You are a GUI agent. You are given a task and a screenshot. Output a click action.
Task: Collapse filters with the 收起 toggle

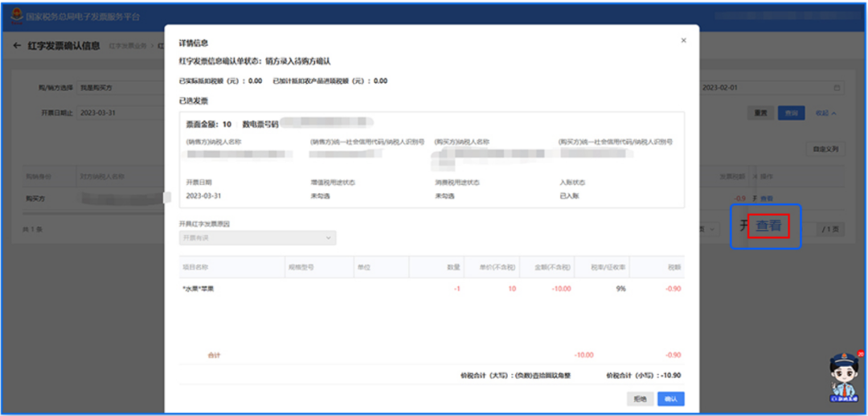(825, 113)
